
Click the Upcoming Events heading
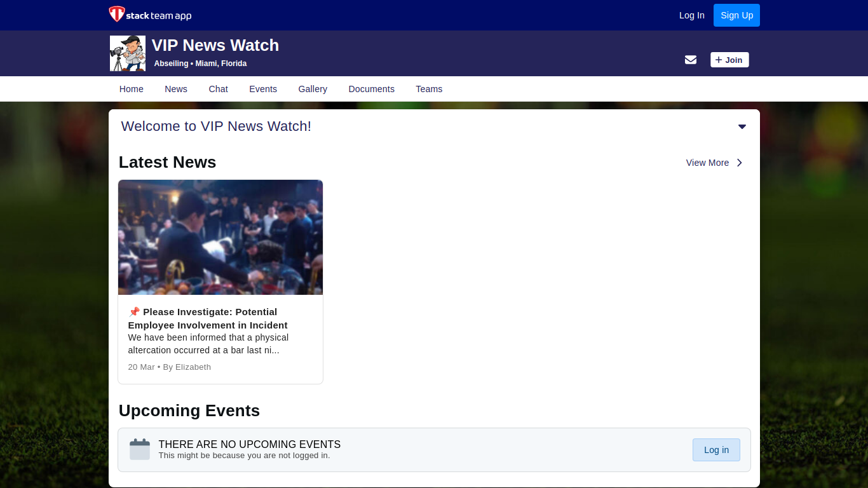click(x=189, y=410)
